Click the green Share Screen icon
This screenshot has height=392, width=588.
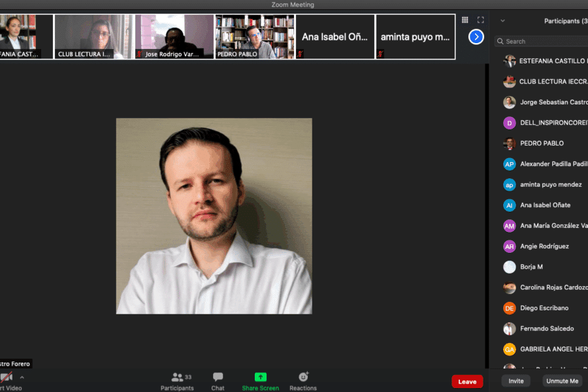pyautogui.click(x=260, y=377)
